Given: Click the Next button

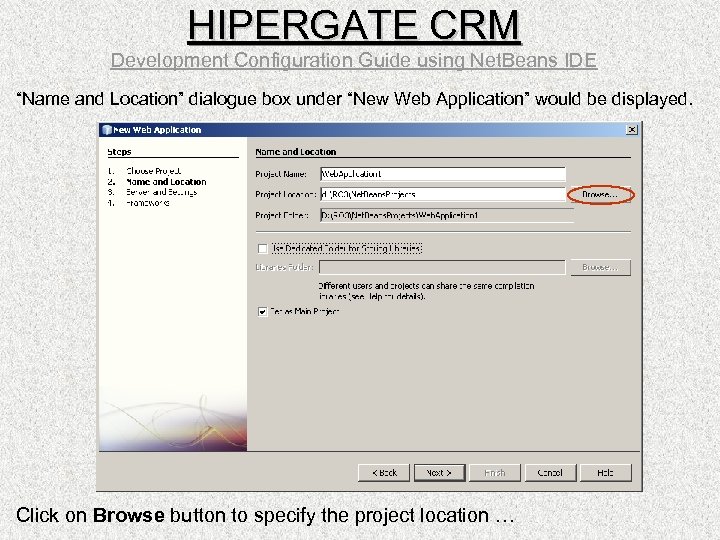Looking at the screenshot, I should [439, 472].
